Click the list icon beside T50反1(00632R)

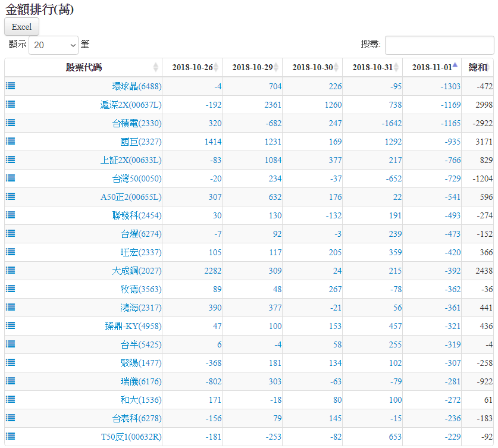(11, 436)
